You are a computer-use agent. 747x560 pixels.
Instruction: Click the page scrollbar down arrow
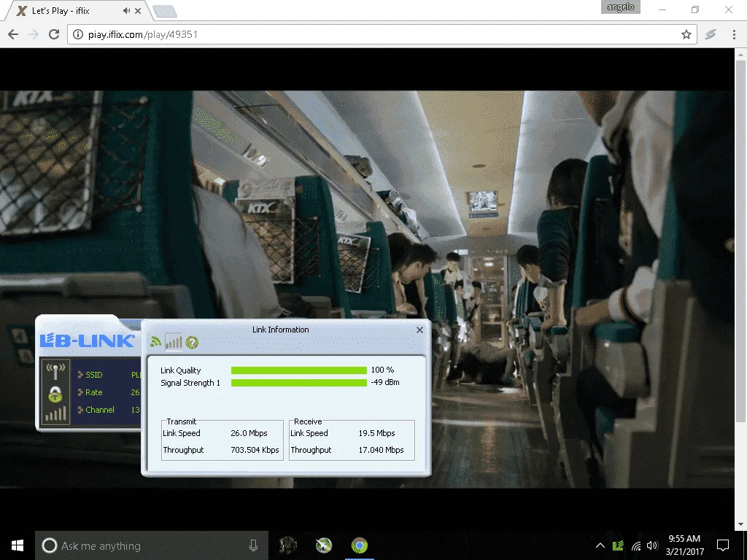[x=740, y=524]
